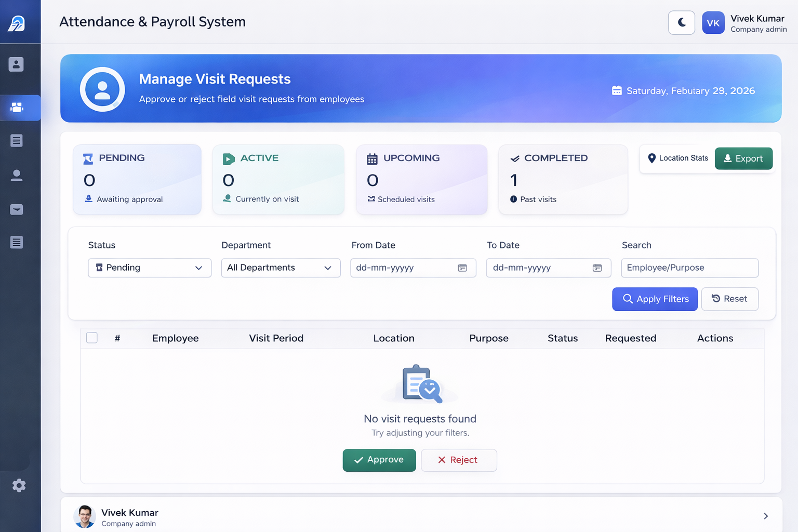Click the Completed checkmark card icon
This screenshot has width=798, height=532.
pos(515,158)
